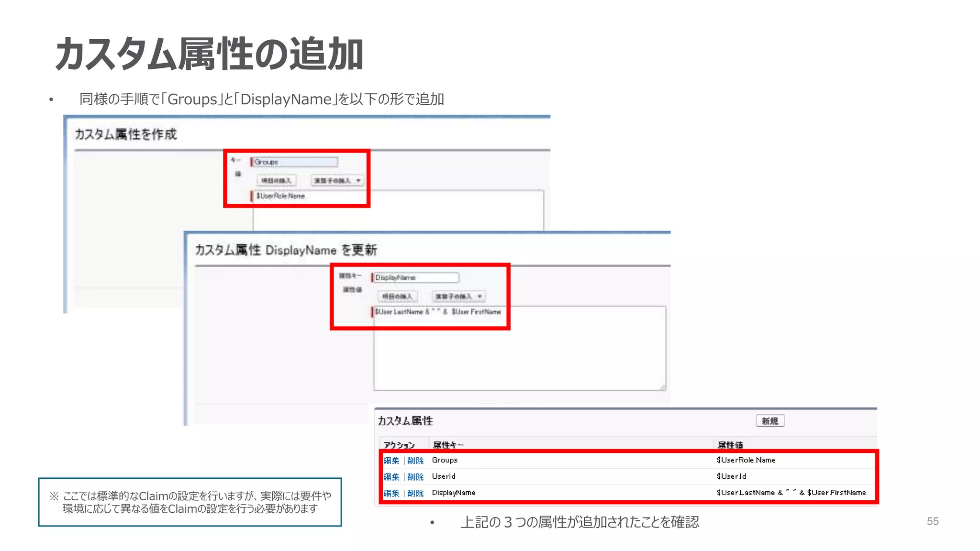
Task: Click the 新規 button in the custom attributes list
Action: coord(770,421)
